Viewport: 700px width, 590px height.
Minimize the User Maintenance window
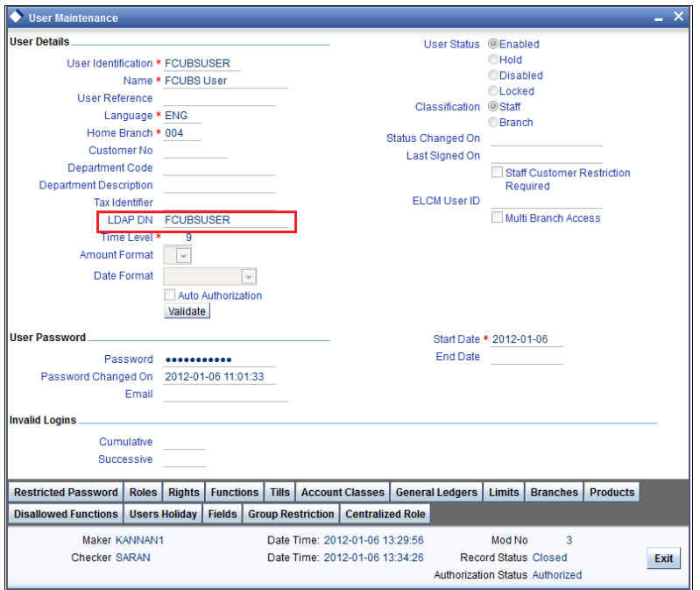(659, 18)
